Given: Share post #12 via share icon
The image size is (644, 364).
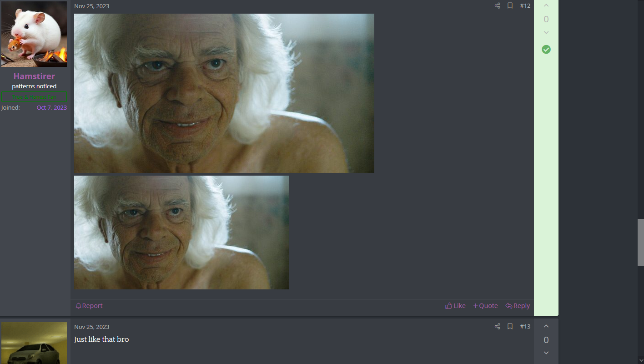Looking at the screenshot, I should [x=497, y=6].
